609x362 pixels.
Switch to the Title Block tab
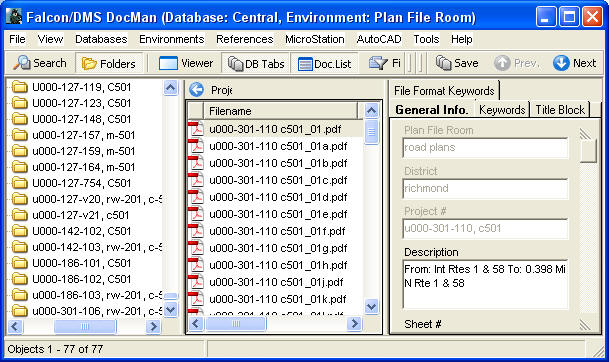[560, 110]
